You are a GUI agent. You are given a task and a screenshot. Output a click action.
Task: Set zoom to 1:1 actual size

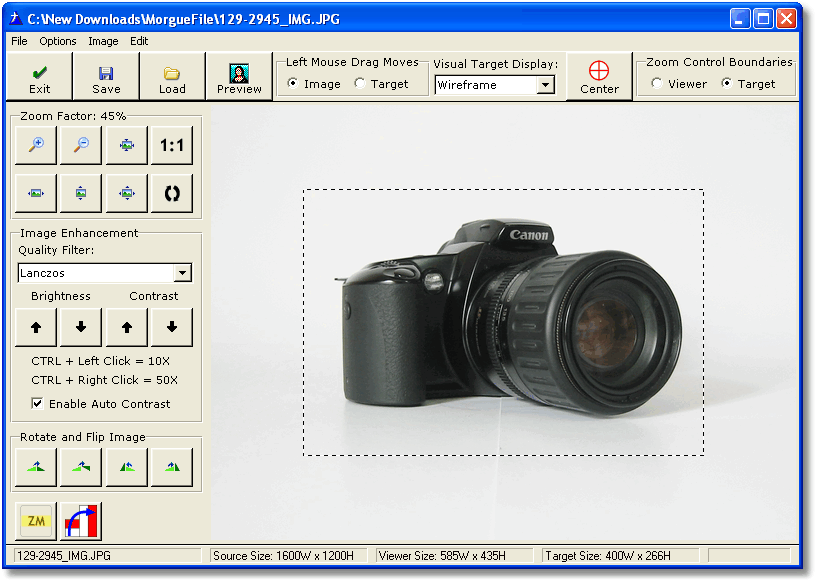pyautogui.click(x=171, y=145)
